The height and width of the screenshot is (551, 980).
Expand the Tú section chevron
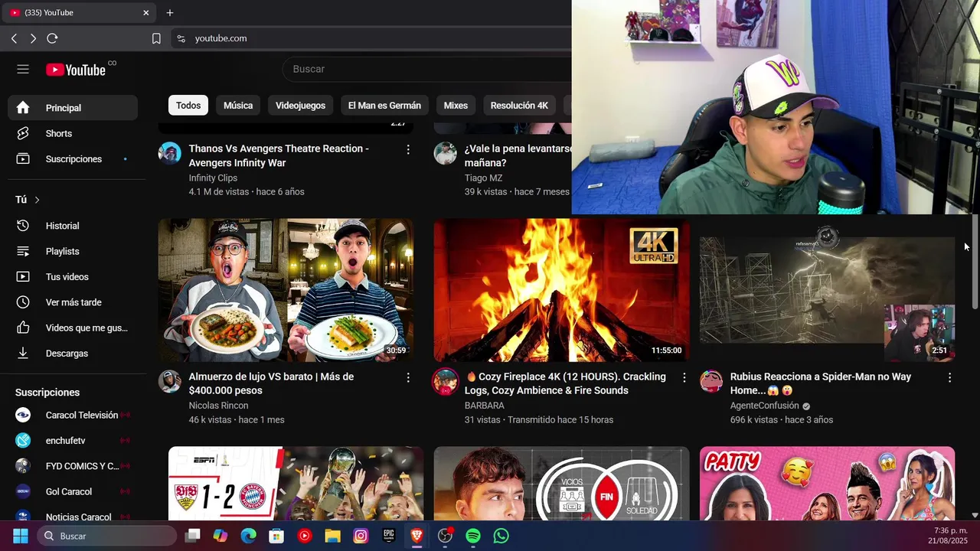pos(37,200)
